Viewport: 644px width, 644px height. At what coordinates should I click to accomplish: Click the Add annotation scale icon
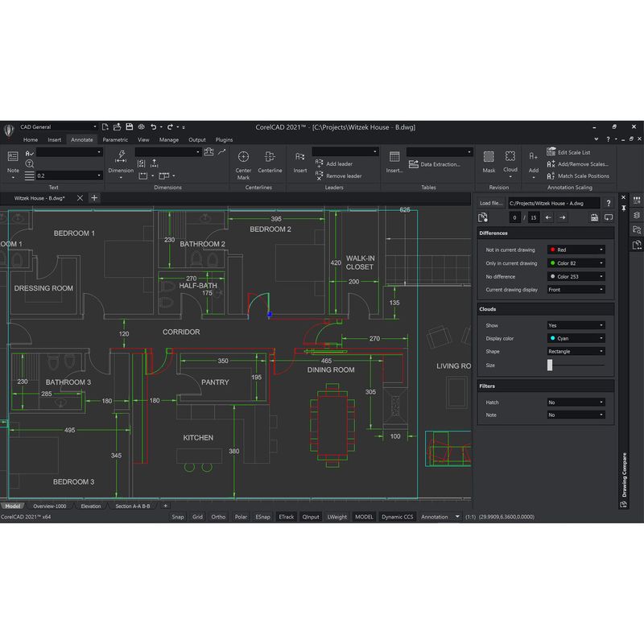click(x=533, y=156)
